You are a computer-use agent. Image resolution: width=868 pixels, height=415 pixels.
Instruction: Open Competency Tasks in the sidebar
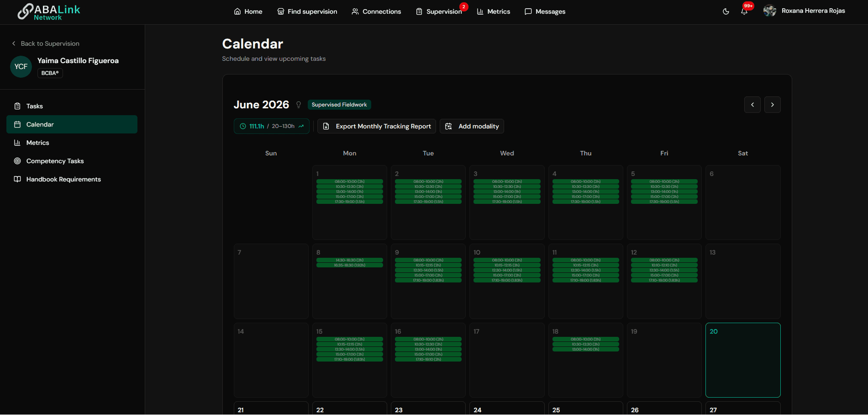(x=72, y=161)
